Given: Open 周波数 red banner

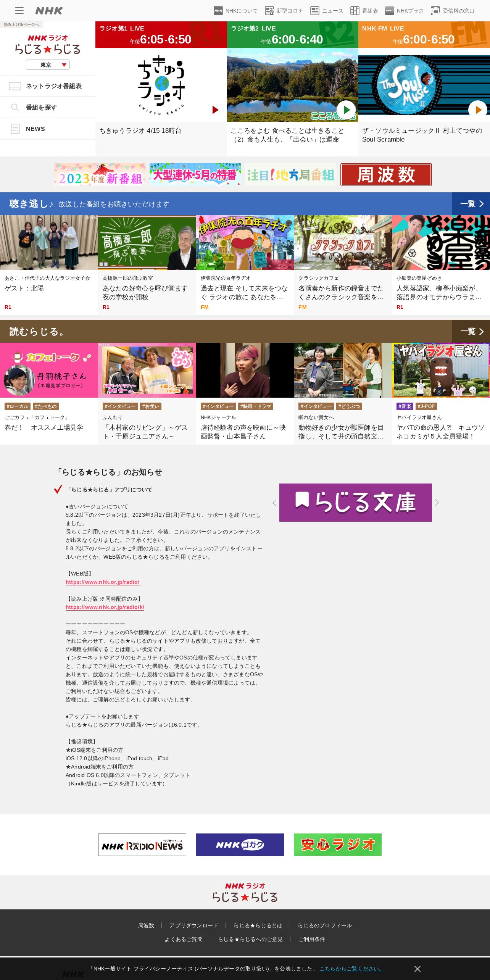Looking at the screenshot, I should tap(386, 174).
